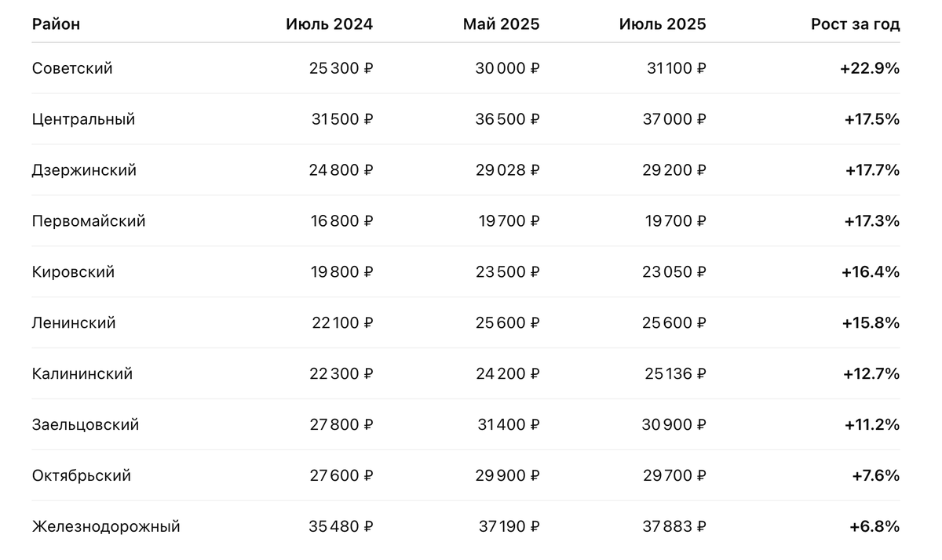The image size is (942, 560).
Task: Click the Район column header
Action: (56, 24)
